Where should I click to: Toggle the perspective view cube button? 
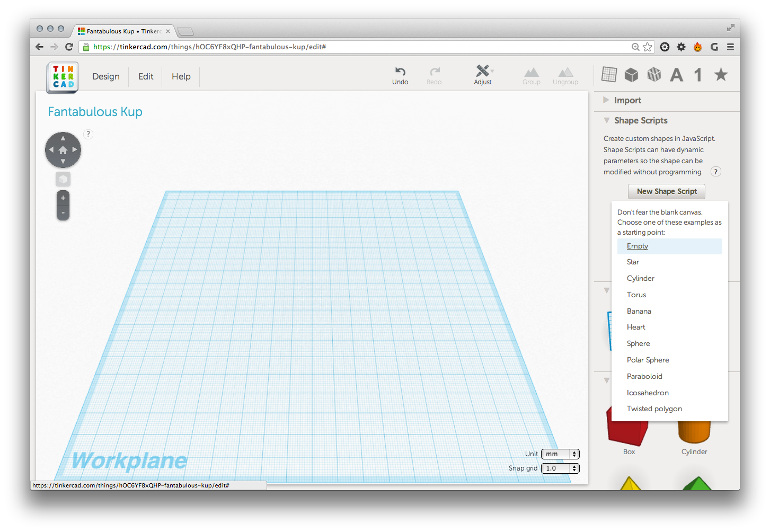(x=63, y=179)
